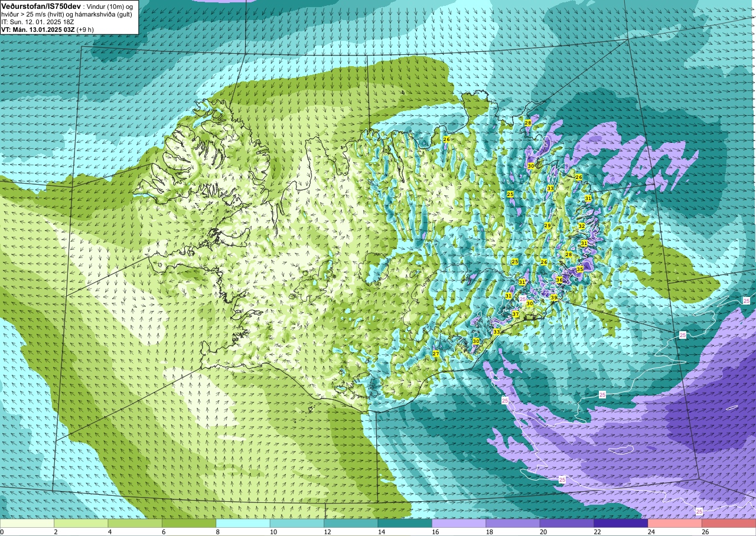Viewport: 756px width, 536px height.
Task: Click the 4–6 m/s green legend swatch
Action: click(x=135, y=523)
